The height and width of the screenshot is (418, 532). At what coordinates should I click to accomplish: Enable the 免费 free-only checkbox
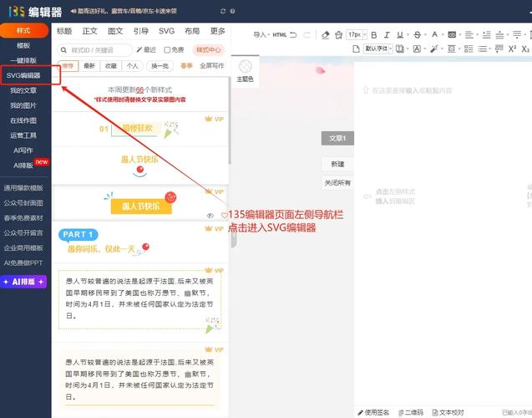click(166, 50)
